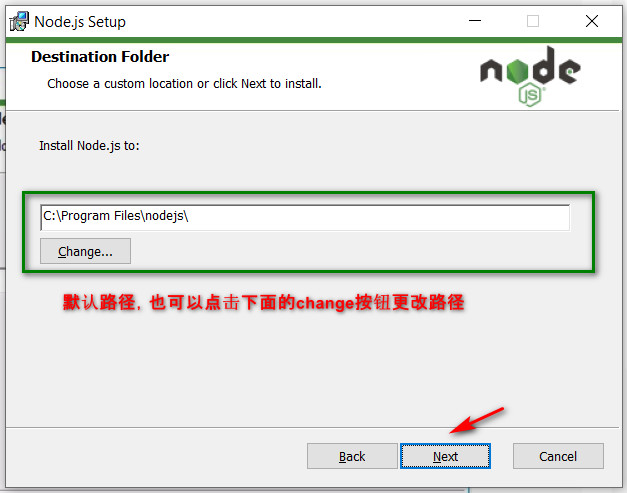Click the red arrow pointing at Next
The image size is (627, 493).
477,421
